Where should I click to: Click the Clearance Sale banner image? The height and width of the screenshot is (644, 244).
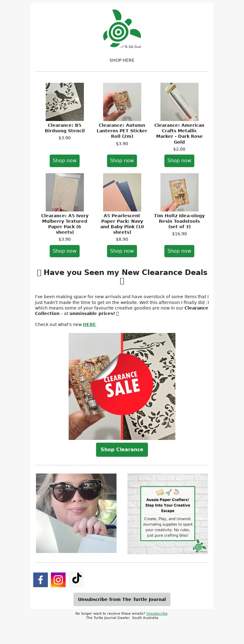122,386
